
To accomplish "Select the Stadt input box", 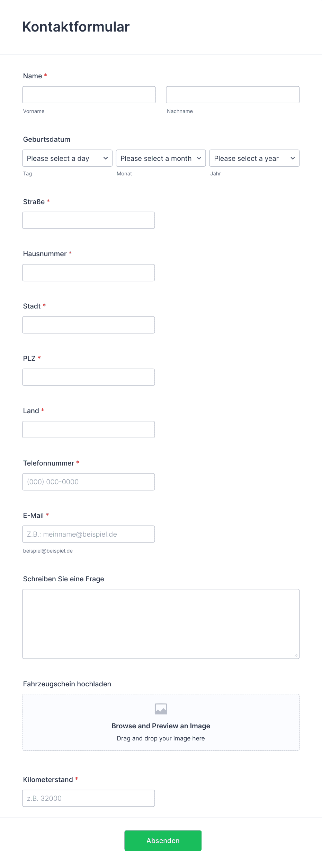I will pyautogui.click(x=89, y=325).
